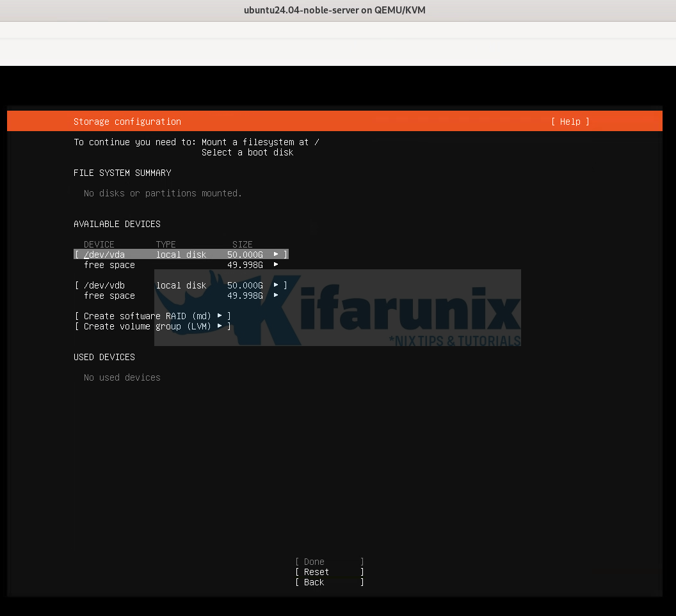Select the /dev/vdb local disk entry
This screenshot has width=676, height=616.
(x=181, y=285)
